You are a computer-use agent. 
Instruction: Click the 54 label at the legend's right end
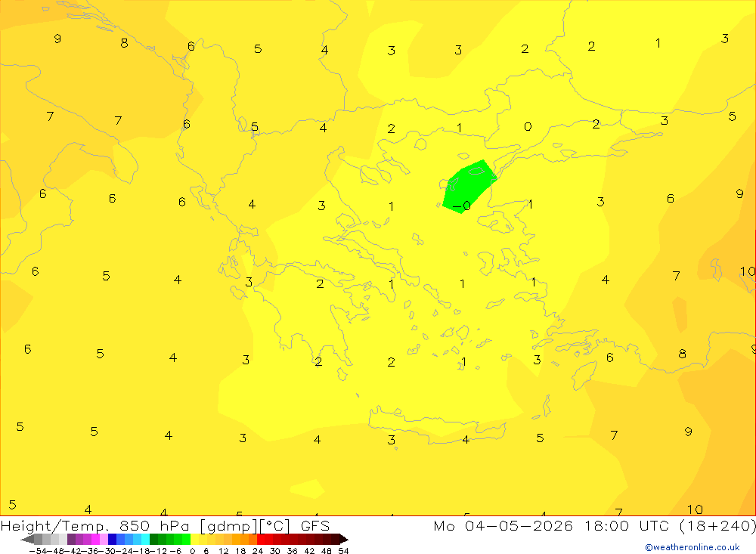coord(343,551)
